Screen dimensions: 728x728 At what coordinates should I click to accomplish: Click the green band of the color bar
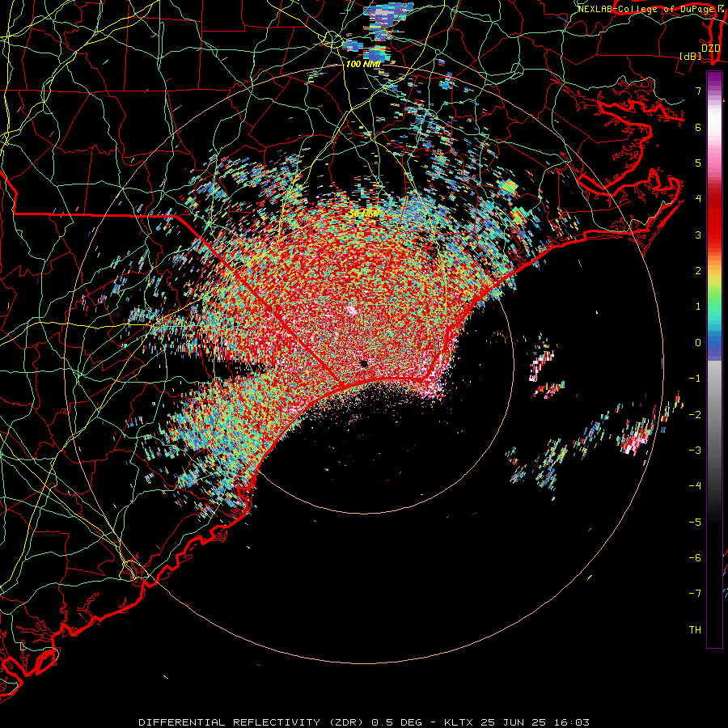click(714, 302)
